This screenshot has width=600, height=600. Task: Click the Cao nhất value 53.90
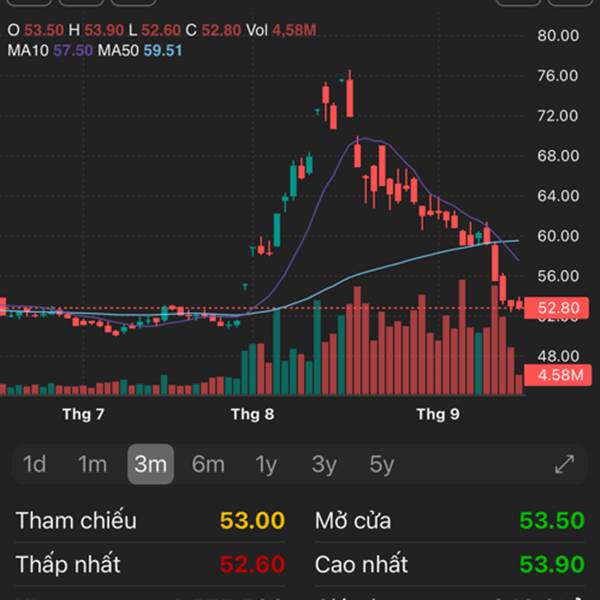(552, 564)
